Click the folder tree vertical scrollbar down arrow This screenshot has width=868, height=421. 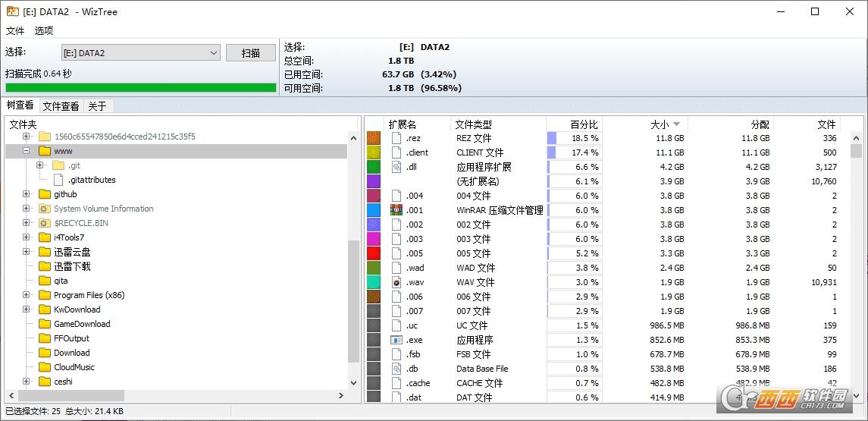(x=353, y=383)
